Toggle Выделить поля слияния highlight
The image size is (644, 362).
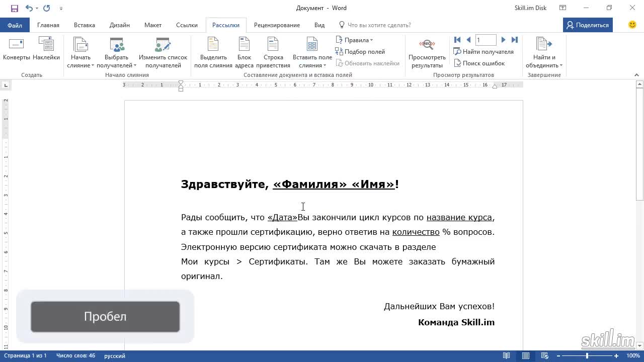pos(213,53)
